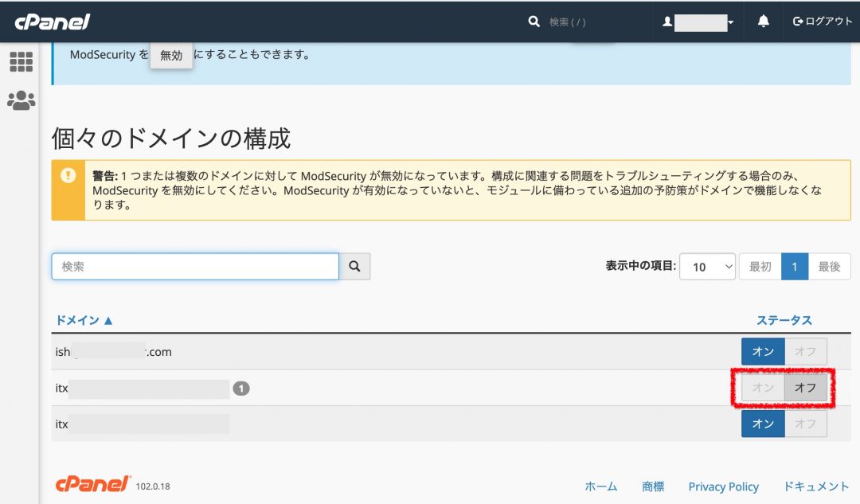Click the 最後 pagination button

click(829, 267)
